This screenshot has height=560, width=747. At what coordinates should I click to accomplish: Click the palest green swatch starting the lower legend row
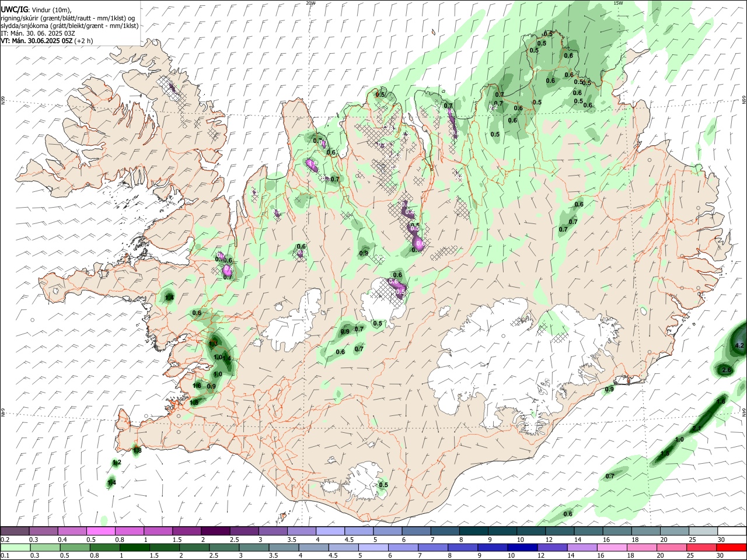pos(15,547)
